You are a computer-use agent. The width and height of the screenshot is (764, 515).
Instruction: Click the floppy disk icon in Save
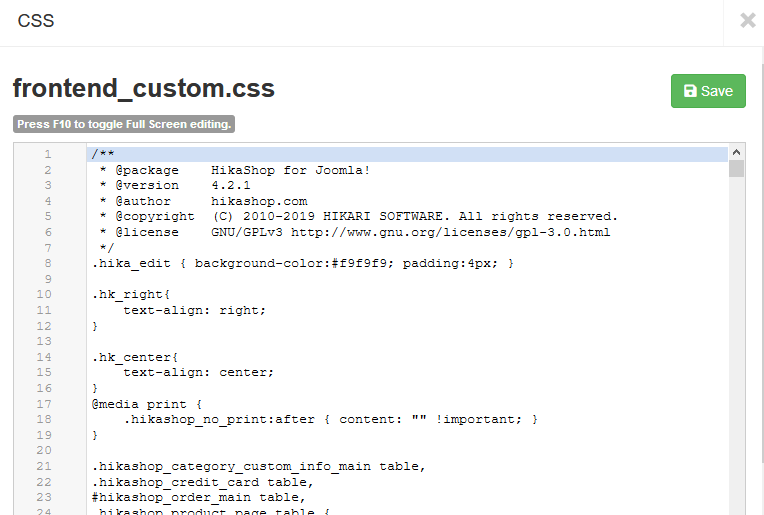[x=690, y=91]
